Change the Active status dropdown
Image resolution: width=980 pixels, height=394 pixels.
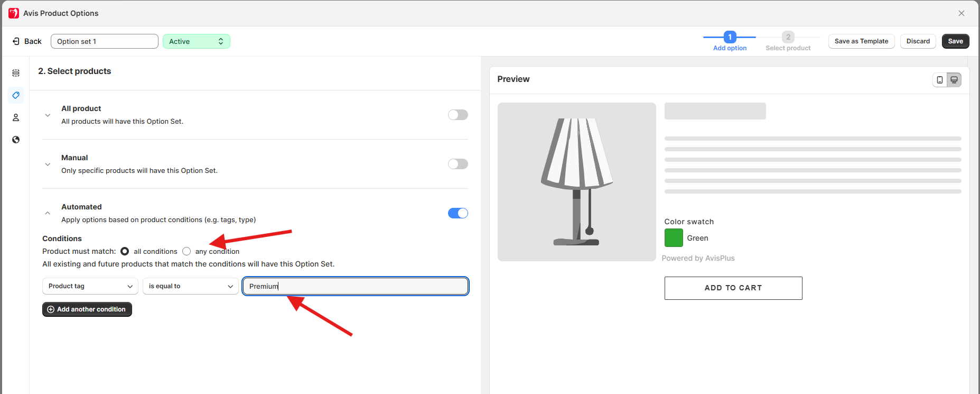click(x=196, y=41)
